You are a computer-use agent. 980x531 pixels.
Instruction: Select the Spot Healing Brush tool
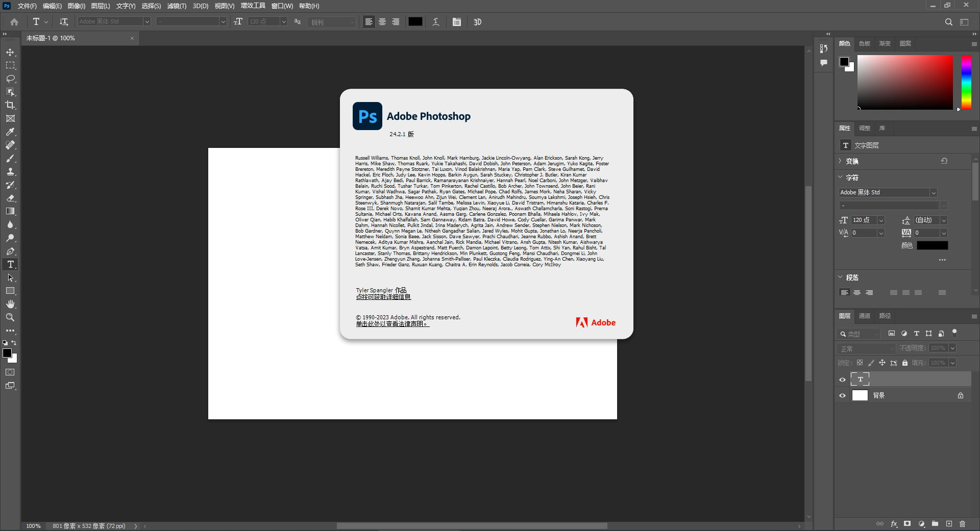point(10,145)
